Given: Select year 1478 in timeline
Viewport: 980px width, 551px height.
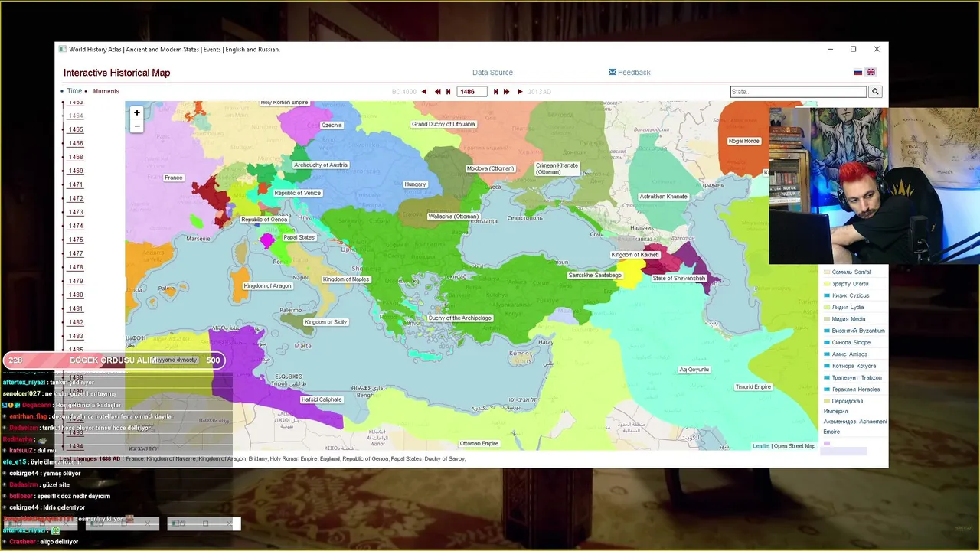Looking at the screenshot, I should 76,268.
